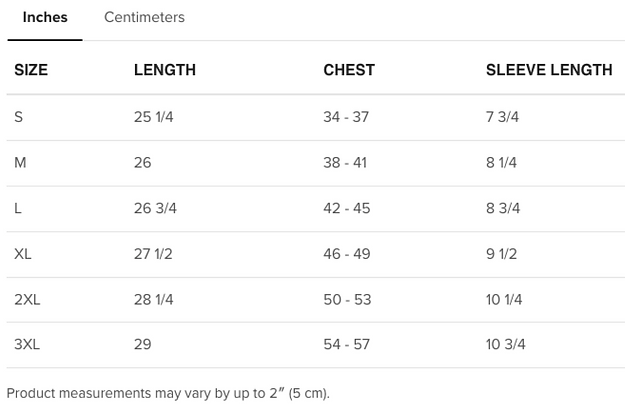Click the SIZE column header
The image size is (625, 413).
pos(31,70)
